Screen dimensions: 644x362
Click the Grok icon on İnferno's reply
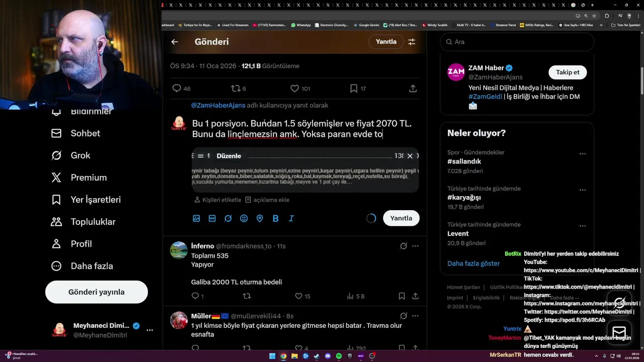404,246
